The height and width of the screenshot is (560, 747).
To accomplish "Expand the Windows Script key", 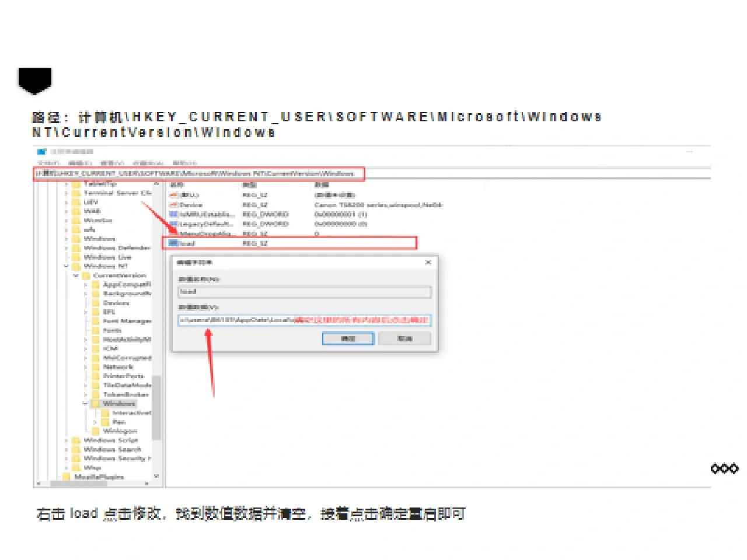I will click(x=67, y=440).
